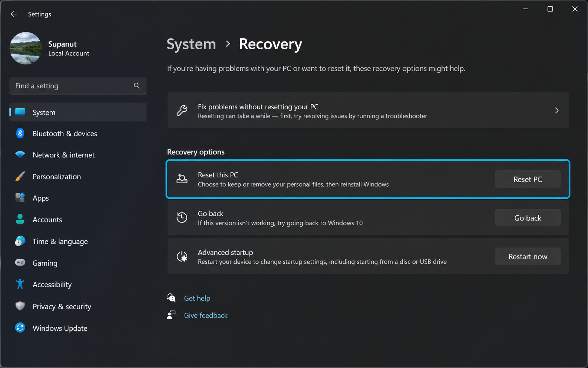The image size is (588, 368).
Task: Click the Advanced startup power icon
Action: 182,256
